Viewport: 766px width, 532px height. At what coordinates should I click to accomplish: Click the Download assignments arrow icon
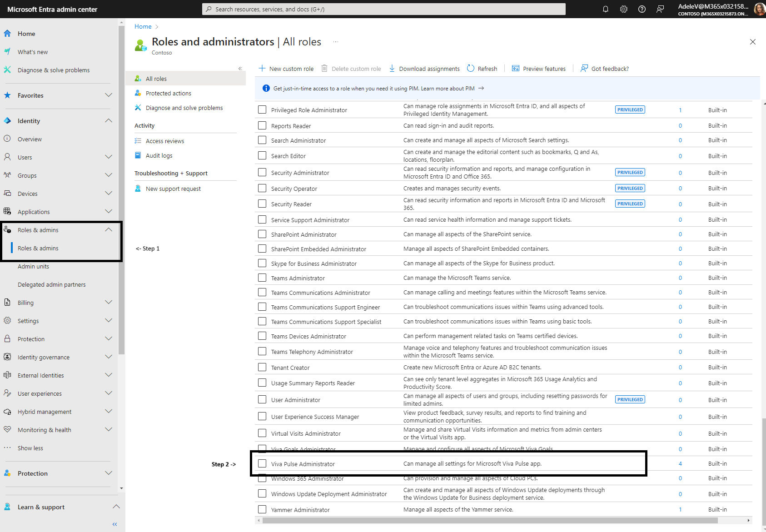392,69
